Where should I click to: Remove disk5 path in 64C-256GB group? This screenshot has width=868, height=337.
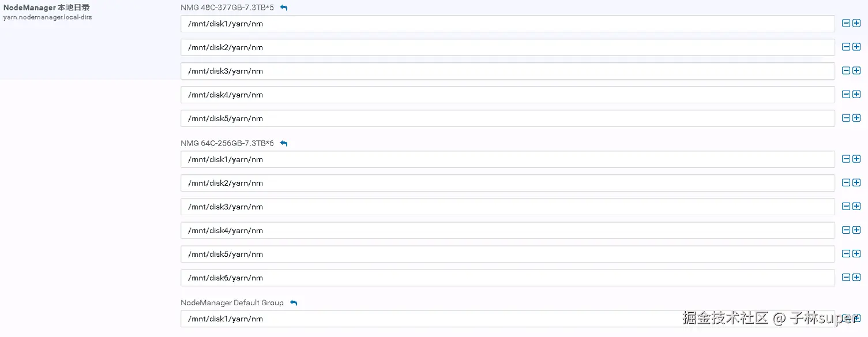(846, 254)
